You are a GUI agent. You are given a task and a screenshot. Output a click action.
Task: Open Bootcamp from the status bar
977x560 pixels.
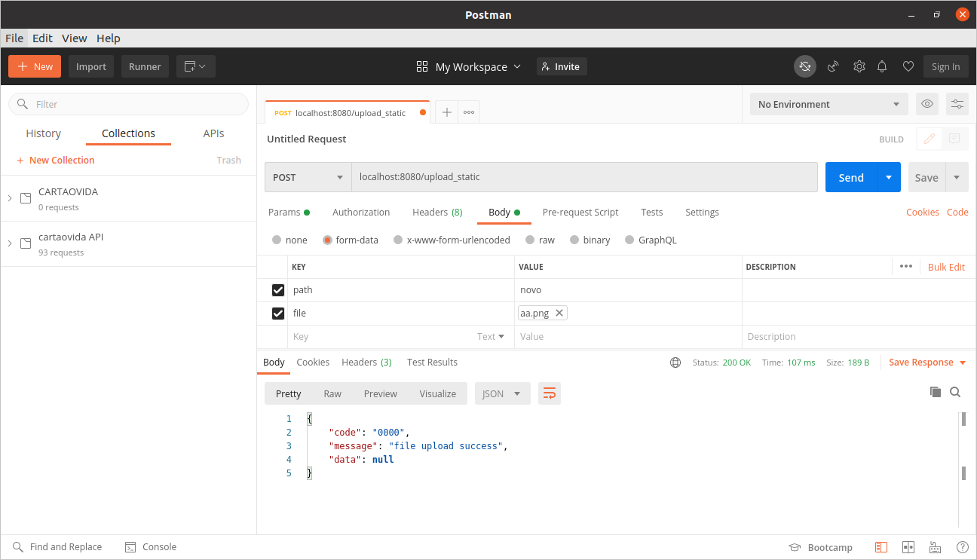(x=820, y=547)
